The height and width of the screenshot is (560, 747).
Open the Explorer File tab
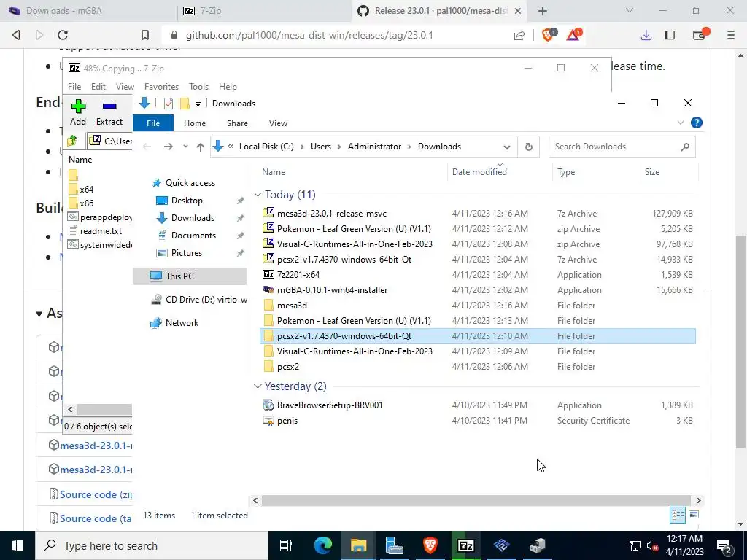[153, 122]
